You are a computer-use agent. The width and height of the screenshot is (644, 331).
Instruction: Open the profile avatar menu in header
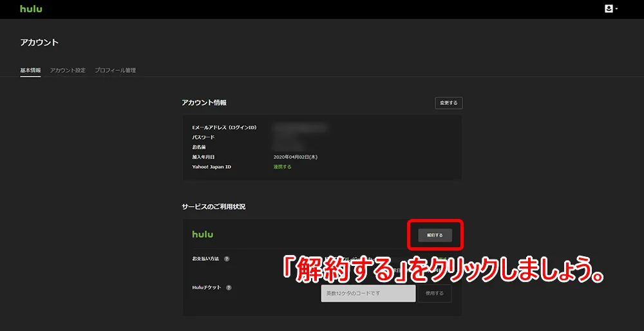click(611, 8)
